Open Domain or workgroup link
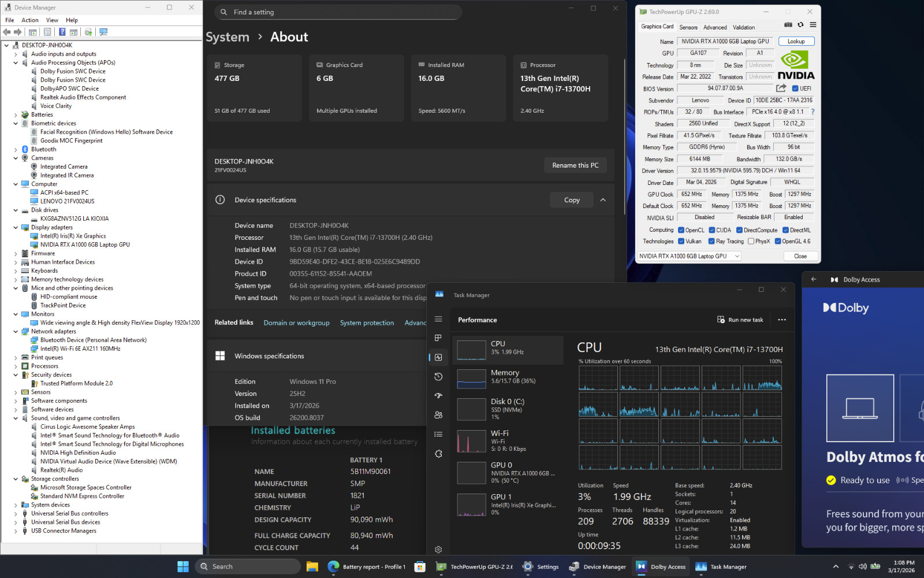This screenshot has height=578, width=924. [x=296, y=323]
